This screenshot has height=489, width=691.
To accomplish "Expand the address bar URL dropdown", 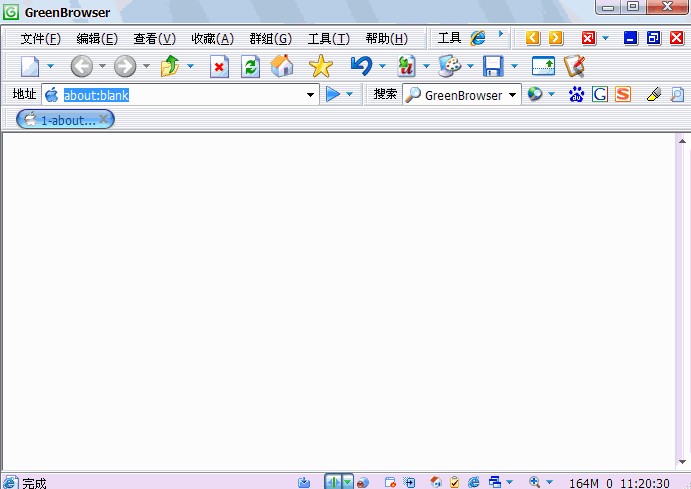I will click(311, 95).
